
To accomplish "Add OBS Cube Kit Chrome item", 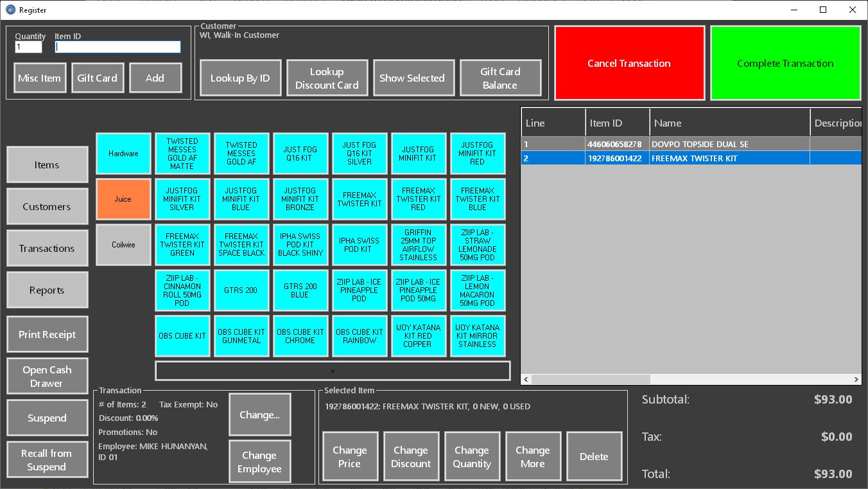I will pos(300,336).
